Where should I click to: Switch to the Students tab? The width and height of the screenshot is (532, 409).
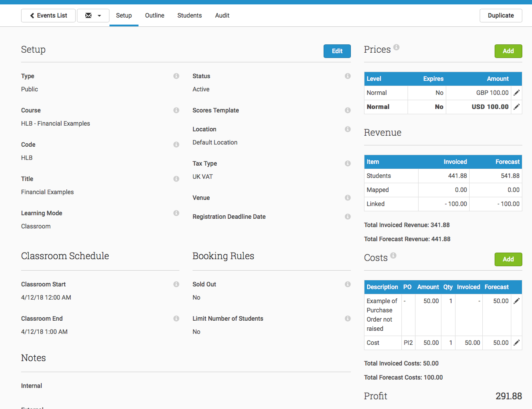pos(189,15)
